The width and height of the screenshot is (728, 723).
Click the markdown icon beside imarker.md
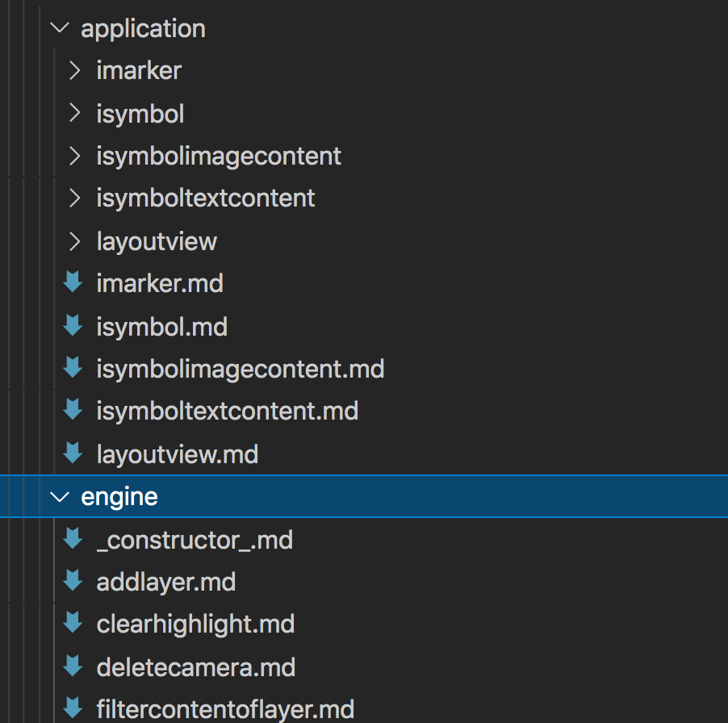coord(73,282)
